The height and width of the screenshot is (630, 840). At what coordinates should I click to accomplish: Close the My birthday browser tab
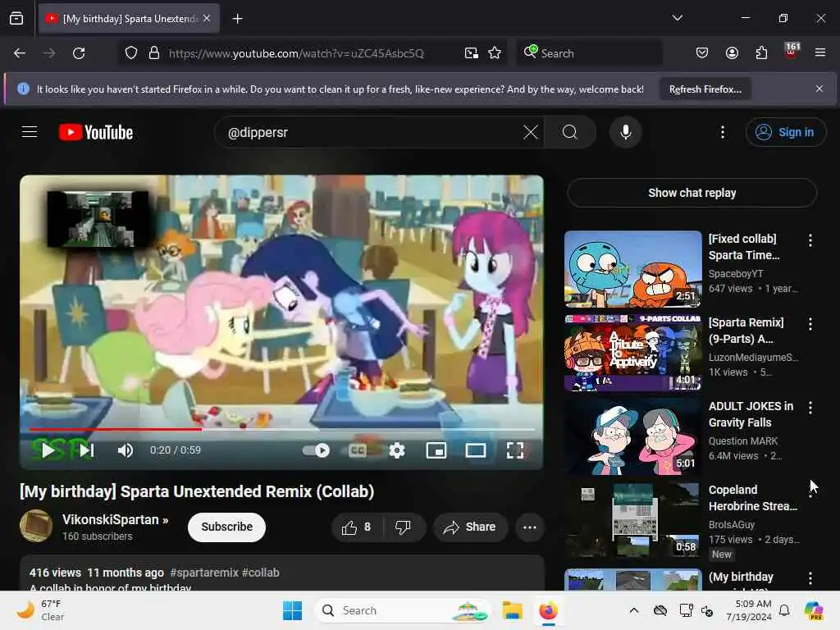207,18
